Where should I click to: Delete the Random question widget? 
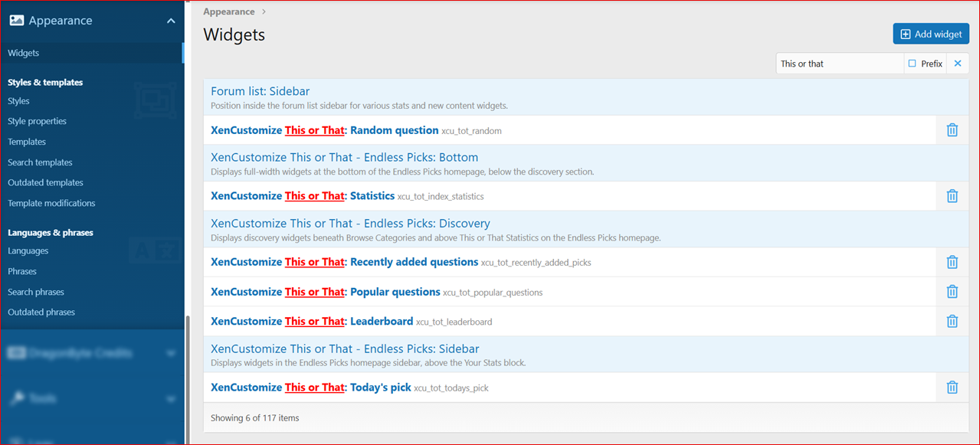click(x=952, y=130)
